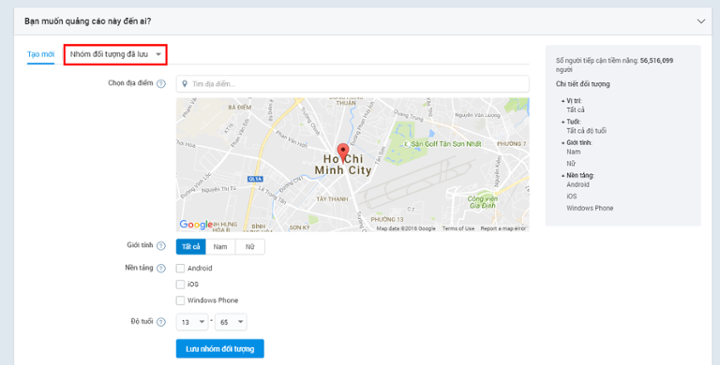Click the Google logo on the map
The image size is (720, 365).
pos(196,225)
